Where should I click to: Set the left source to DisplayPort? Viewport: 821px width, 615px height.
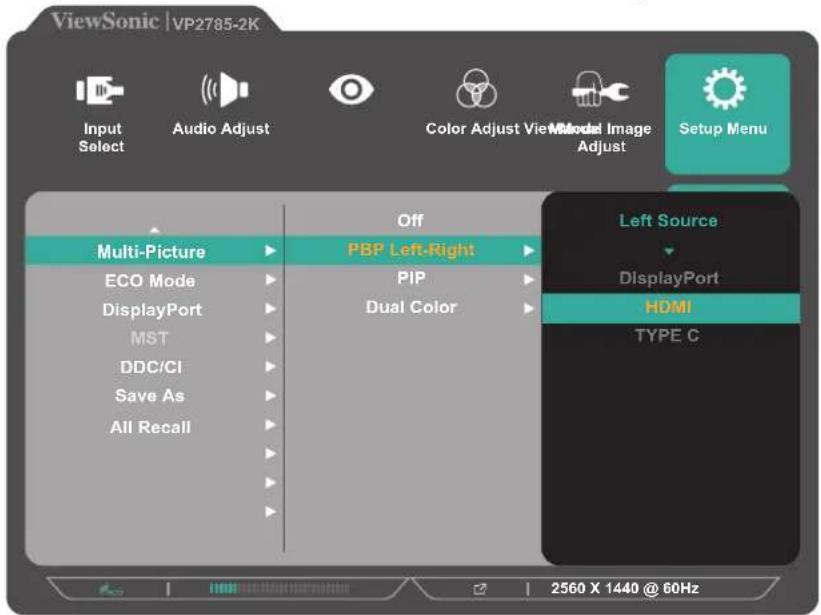click(669, 278)
